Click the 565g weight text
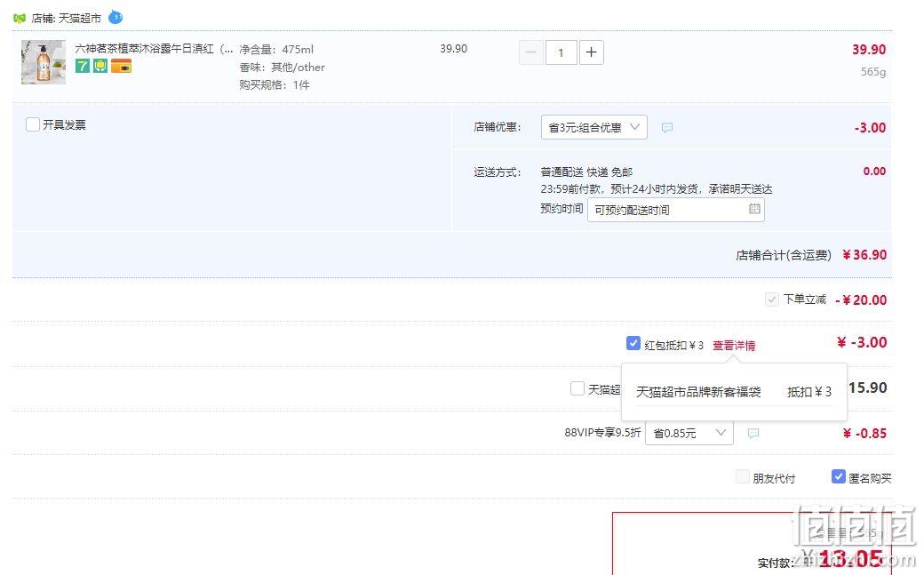This screenshot has width=924, height=575. 873,72
